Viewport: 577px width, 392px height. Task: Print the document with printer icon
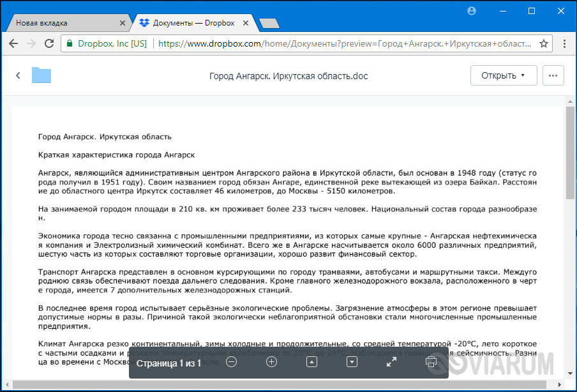click(x=431, y=361)
